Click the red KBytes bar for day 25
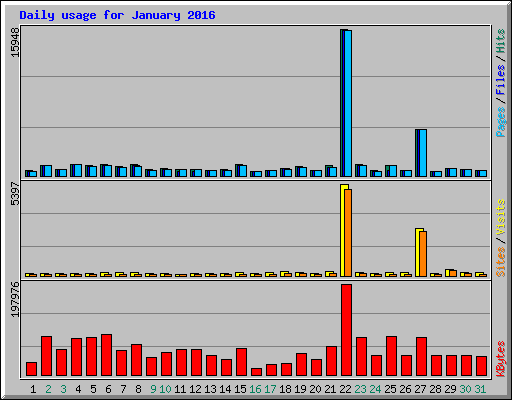This screenshot has height=400, width=512. click(x=391, y=356)
